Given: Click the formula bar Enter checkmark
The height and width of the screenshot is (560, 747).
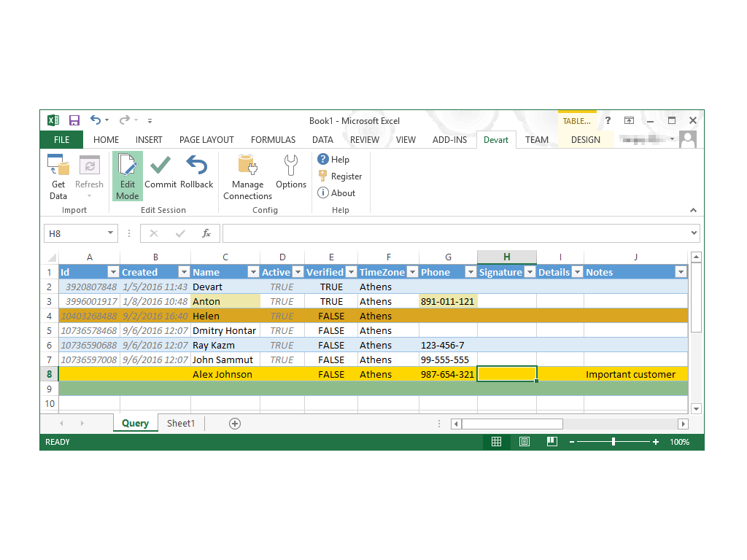Looking at the screenshot, I should pos(180,233).
